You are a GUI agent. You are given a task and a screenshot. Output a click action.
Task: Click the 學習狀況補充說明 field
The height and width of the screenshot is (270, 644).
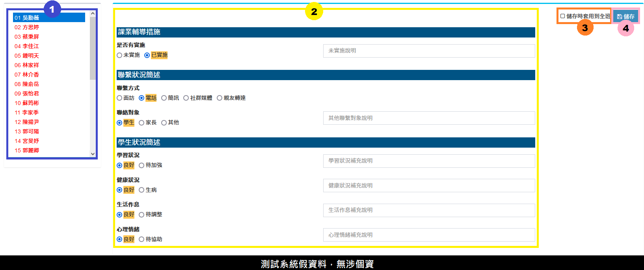point(429,161)
